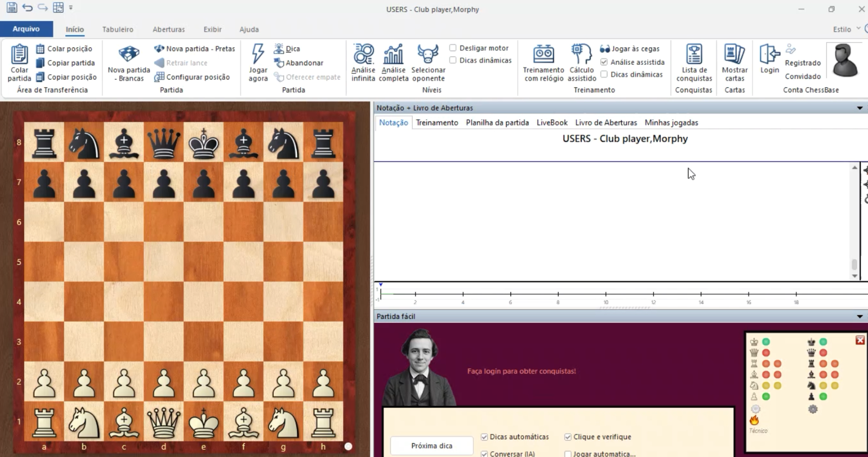Request a hint with Dica
The image size is (868, 457).
(x=287, y=48)
